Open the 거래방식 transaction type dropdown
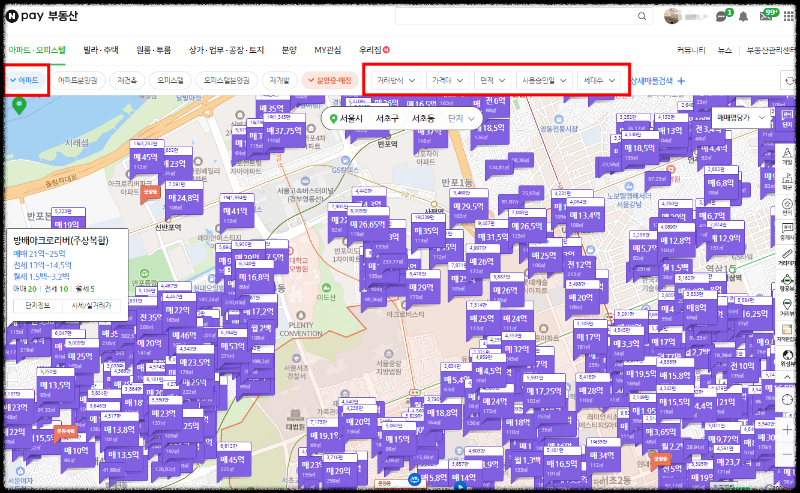800x493 pixels. point(395,80)
